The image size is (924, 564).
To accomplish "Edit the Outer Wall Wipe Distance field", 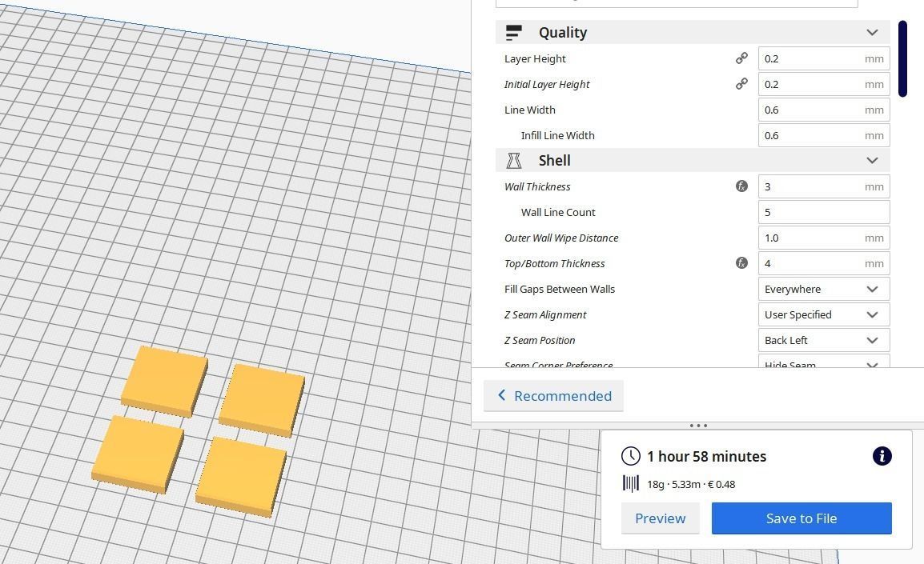I will click(x=823, y=238).
